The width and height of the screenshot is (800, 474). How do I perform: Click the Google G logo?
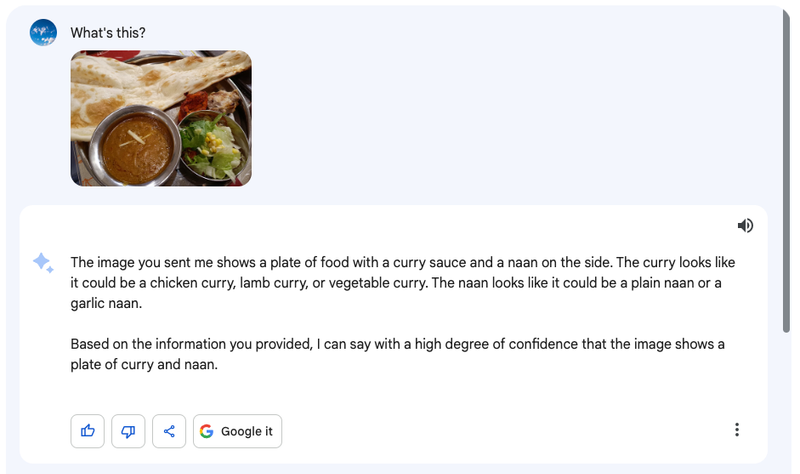pos(207,431)
